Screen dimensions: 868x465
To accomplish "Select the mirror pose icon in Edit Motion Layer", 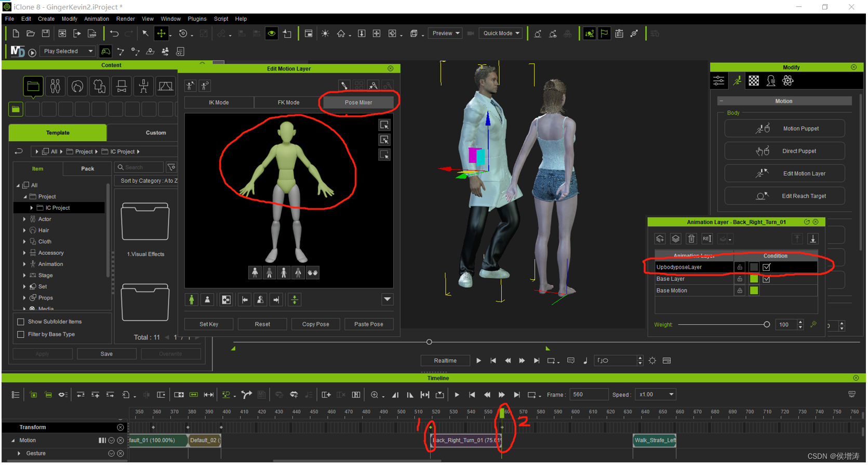I will (x=226, y=300).
